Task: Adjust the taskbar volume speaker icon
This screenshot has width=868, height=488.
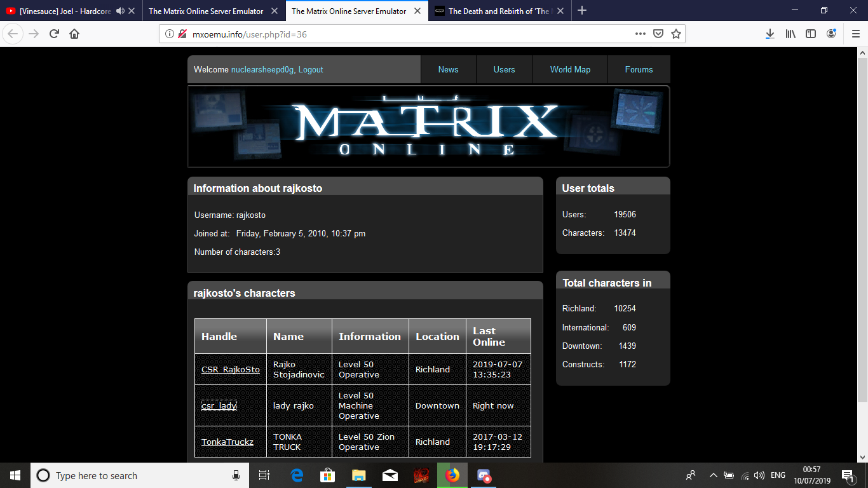Action: [759, 475]
